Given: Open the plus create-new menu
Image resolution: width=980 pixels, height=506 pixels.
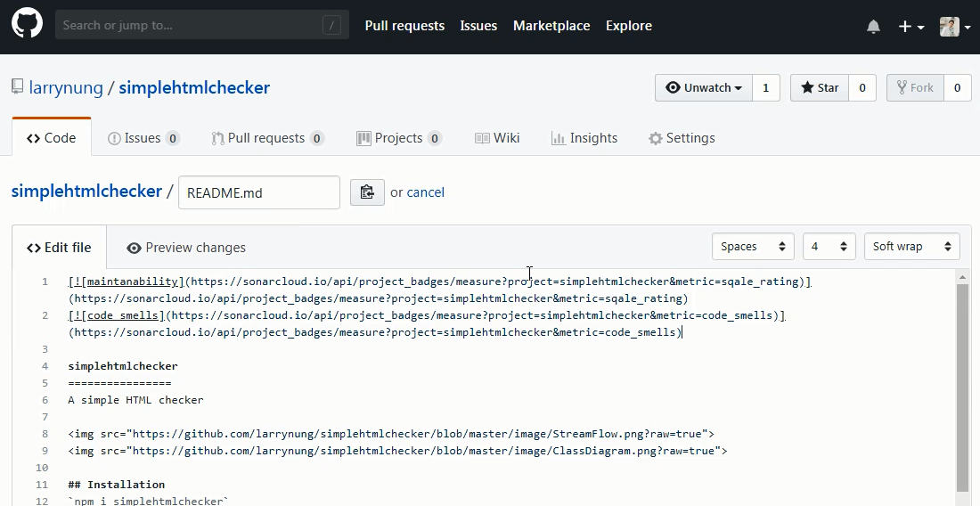Looking at the screenshot, I should pos(911,26).
